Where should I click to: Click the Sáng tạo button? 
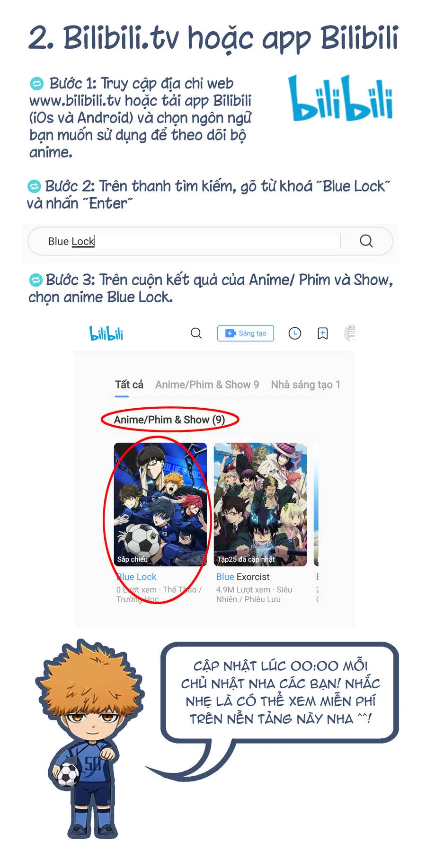(x=246, y=333)
